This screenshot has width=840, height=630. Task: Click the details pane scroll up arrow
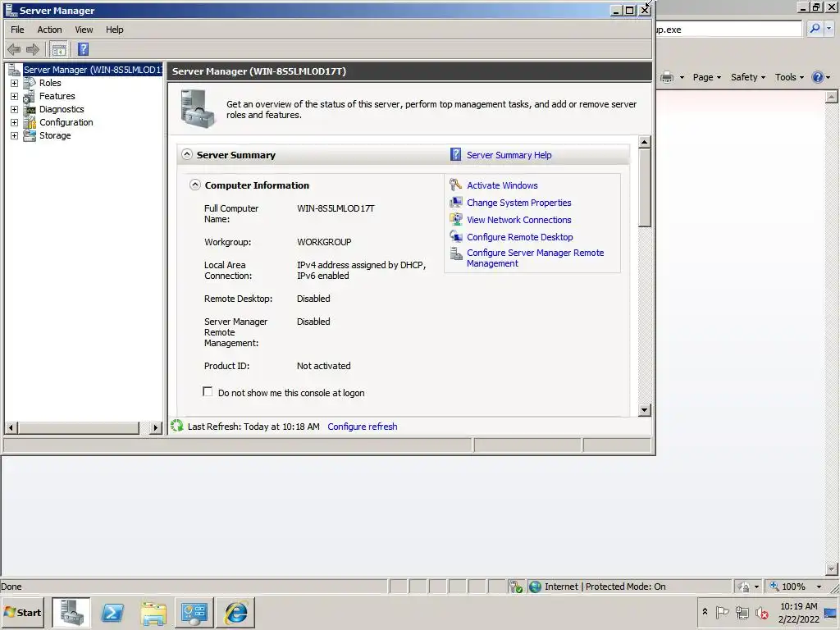[x=645, y=142]
